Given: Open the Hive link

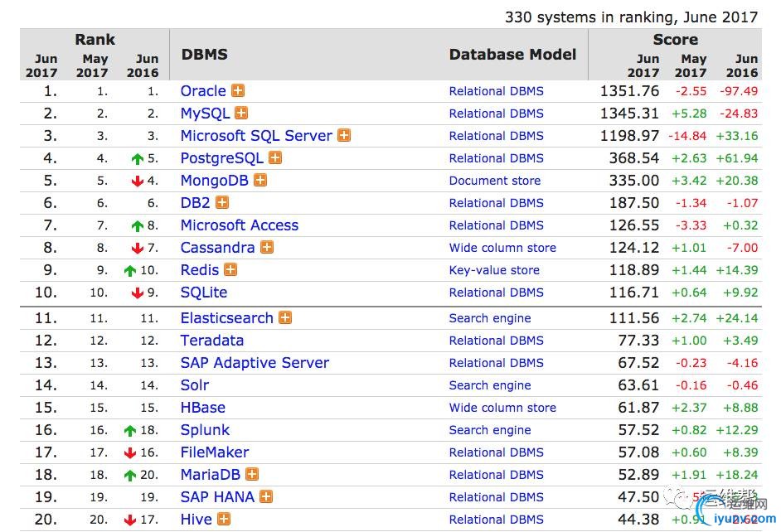Looking at the screenshot, I should click(196, 520).
